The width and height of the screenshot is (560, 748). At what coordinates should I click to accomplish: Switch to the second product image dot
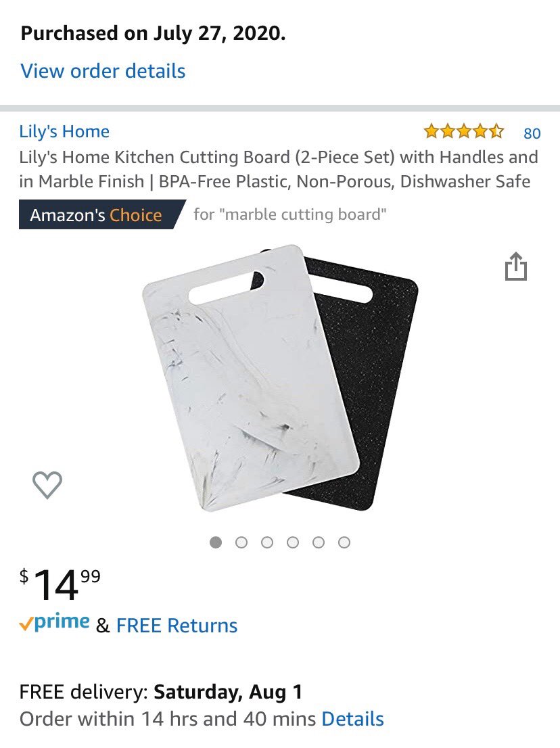point(241,542)
